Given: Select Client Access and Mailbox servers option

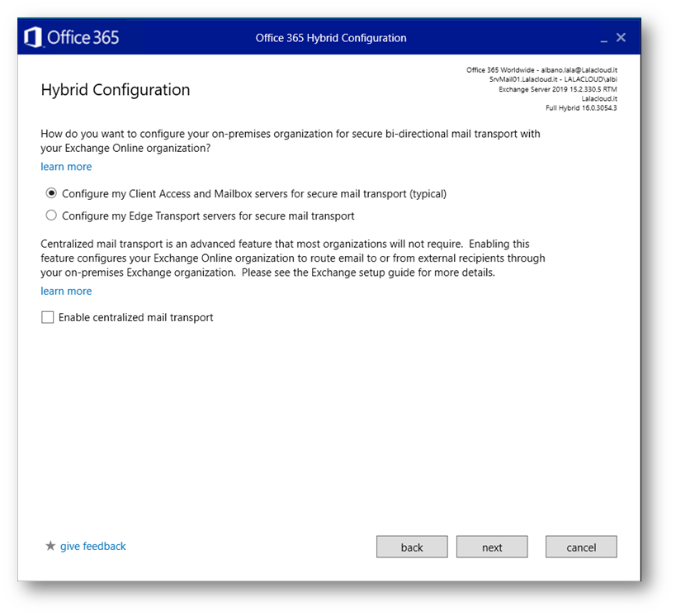Looking at the screenshot, I should pos(52,194).
